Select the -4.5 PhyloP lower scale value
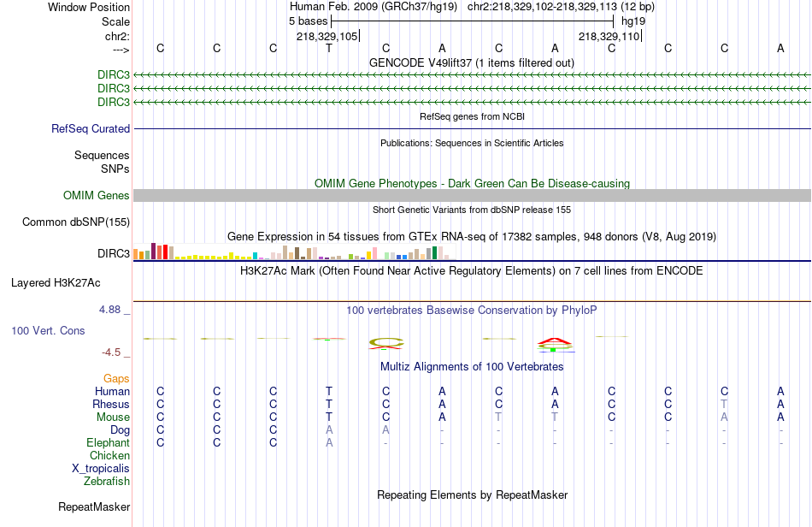812x527 pixels. (x=111, y=352)
